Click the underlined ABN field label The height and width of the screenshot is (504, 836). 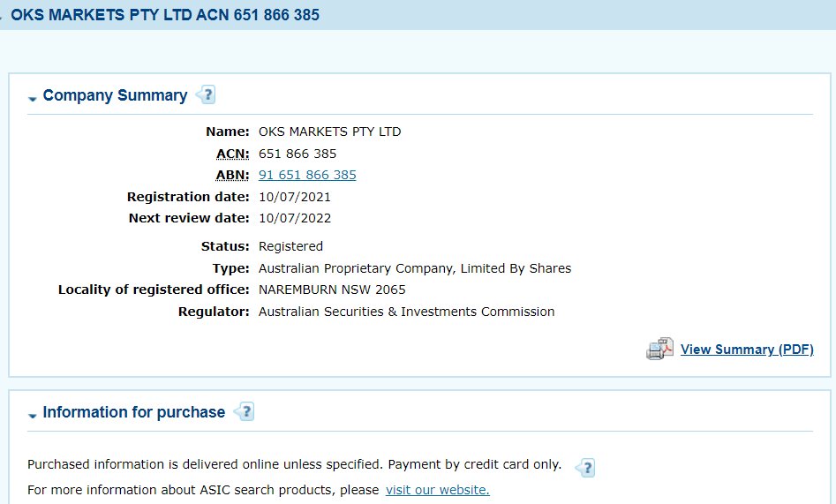coord(233,175)
